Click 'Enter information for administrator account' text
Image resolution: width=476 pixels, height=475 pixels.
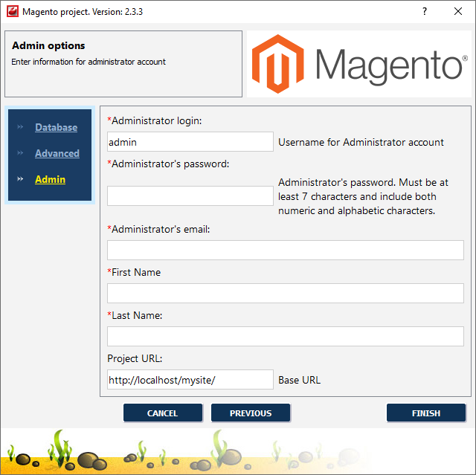point(89,62)
